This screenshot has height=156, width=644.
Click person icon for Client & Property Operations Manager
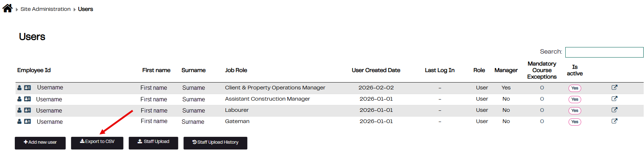coord(19,88)
